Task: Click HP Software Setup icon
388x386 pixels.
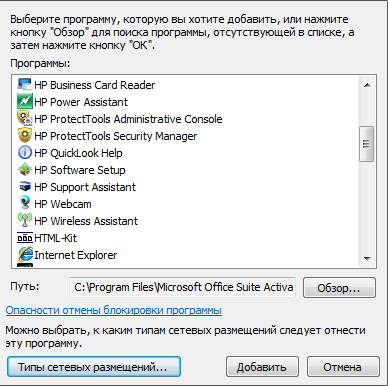Action: (25, 170)
